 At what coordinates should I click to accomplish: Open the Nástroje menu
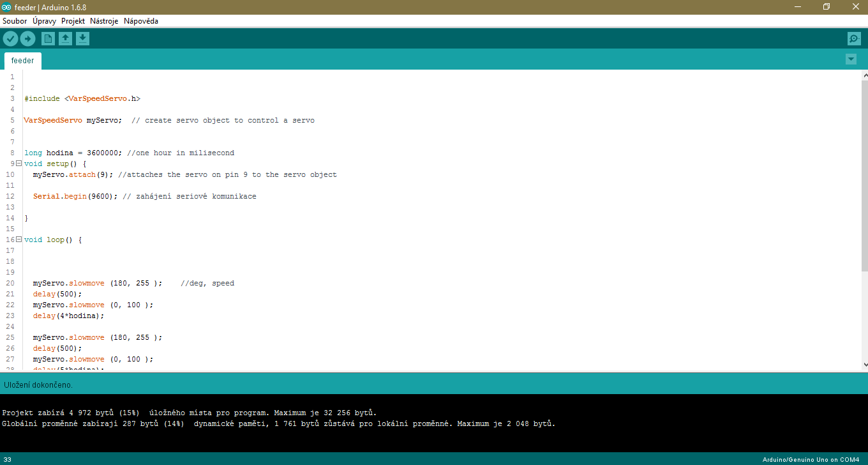pyautogui.click(x=104, y=21)
